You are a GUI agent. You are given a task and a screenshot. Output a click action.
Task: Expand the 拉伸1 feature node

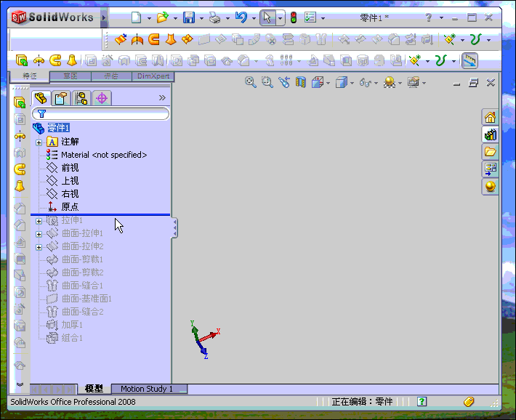39,221
